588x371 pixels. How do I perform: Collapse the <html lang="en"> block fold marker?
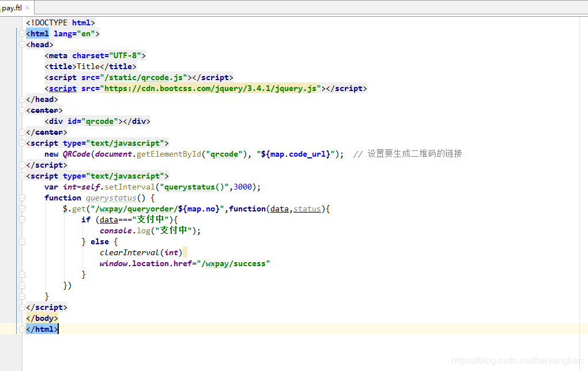(x=22, y=34)
